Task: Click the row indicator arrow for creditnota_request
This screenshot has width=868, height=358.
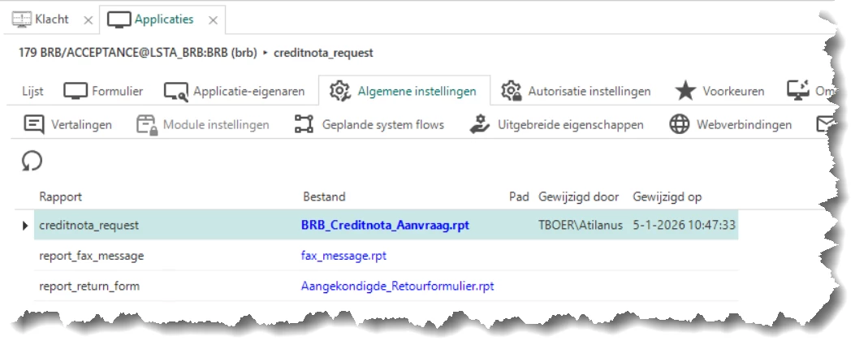Action: (25, 225)
